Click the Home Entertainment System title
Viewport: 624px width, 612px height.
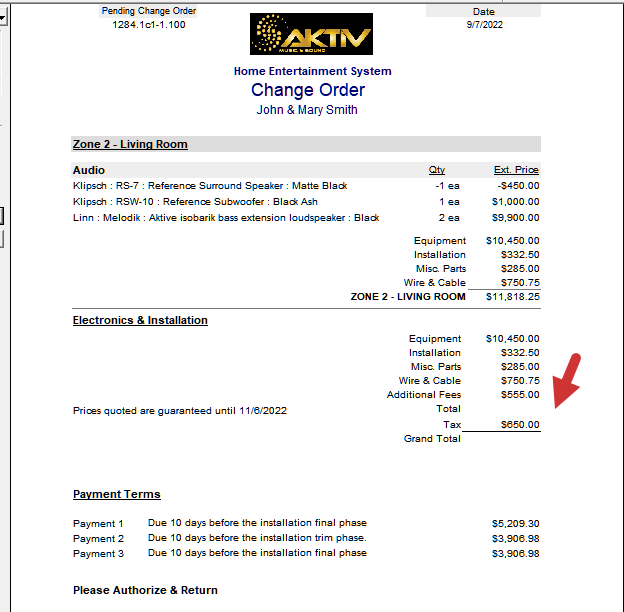click(312, 71)
